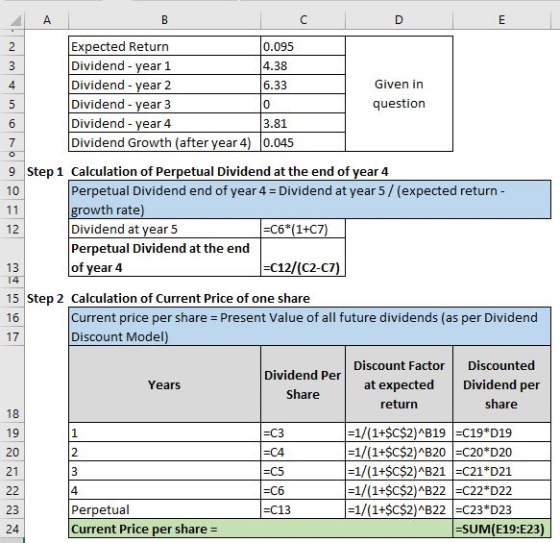The height and width of the screenshot is (543, 560).
Task: Click Discount Factor at expected return header
Action: (x=399, y=384)
